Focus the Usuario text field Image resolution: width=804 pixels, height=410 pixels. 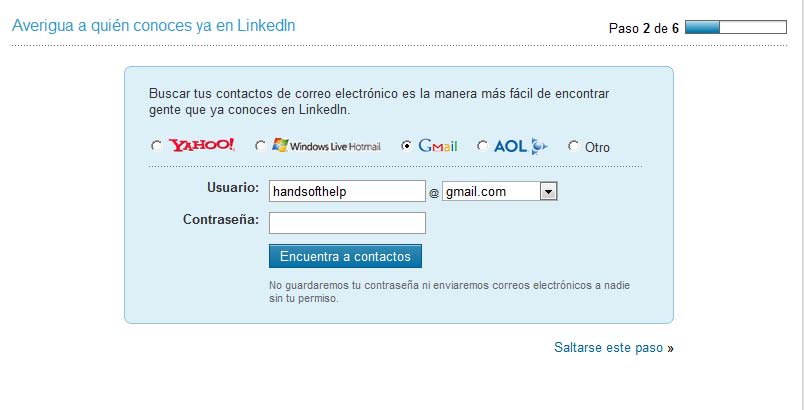348,191
